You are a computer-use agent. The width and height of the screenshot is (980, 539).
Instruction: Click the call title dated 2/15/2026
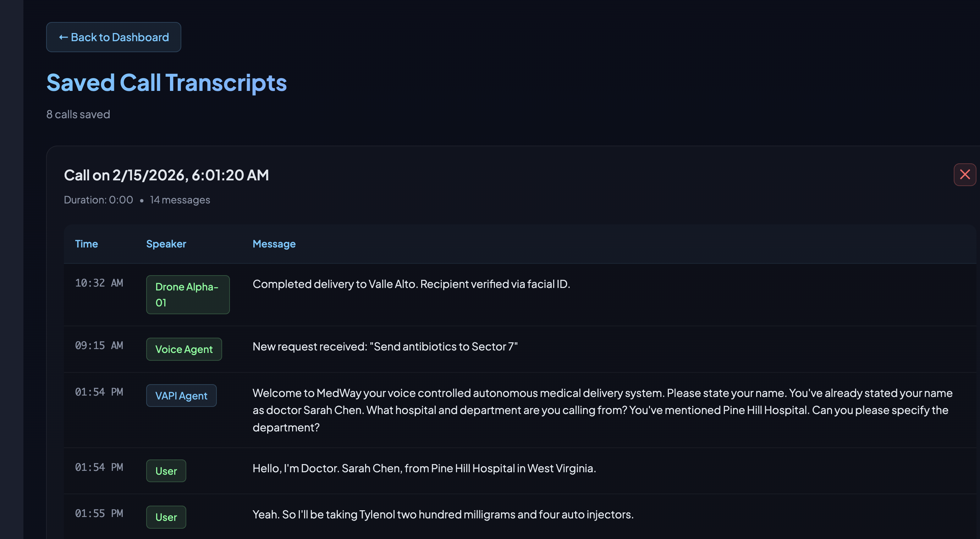[166, 175]
